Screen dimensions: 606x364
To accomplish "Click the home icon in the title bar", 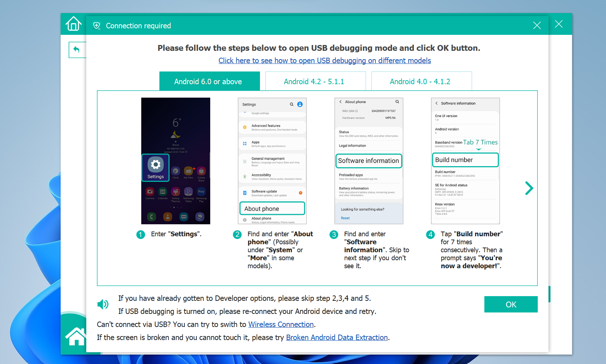I will (x=73, y=24).
